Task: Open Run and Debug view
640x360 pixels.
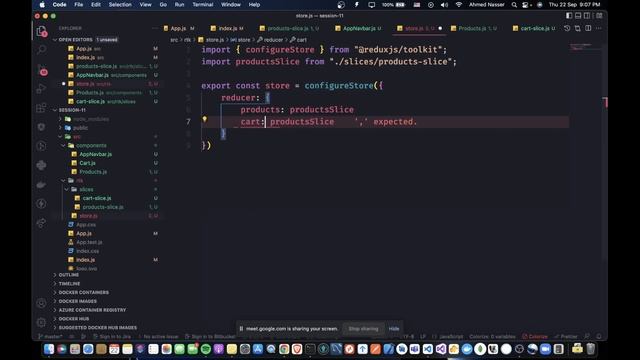Action: pos(41,89)
